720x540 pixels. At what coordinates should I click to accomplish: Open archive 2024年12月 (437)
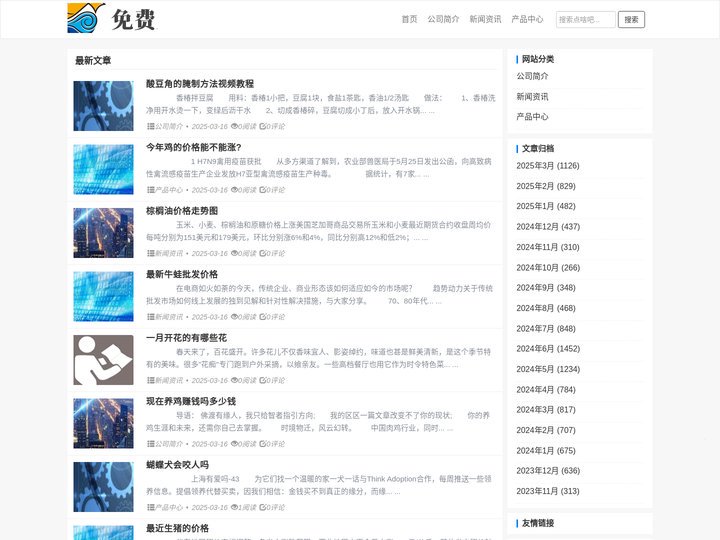(548, 227)
